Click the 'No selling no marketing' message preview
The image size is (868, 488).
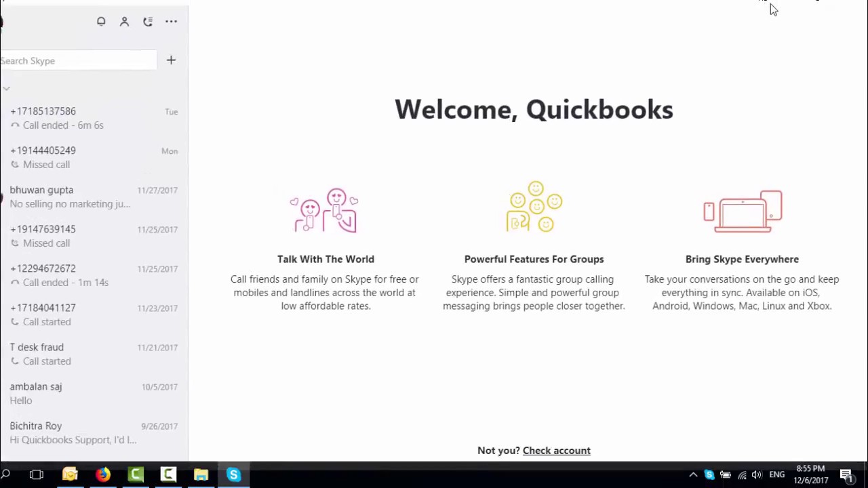coord(70,204)
